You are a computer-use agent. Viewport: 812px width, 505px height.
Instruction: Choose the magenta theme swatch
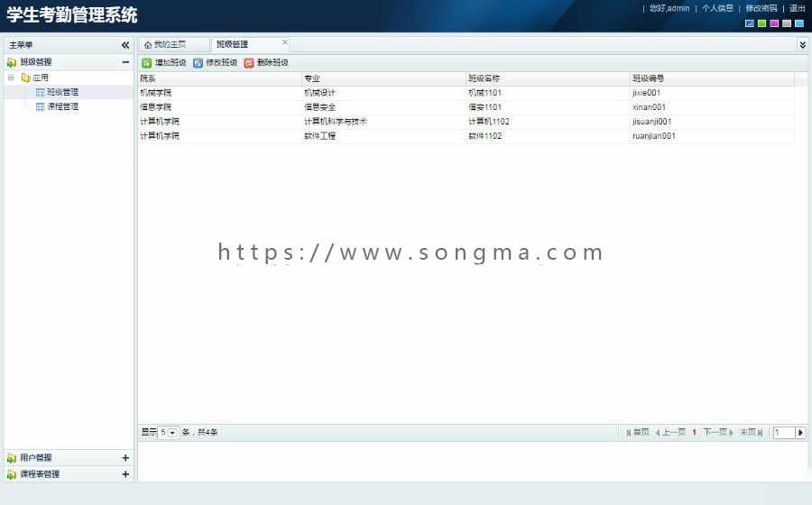[774, 23]
